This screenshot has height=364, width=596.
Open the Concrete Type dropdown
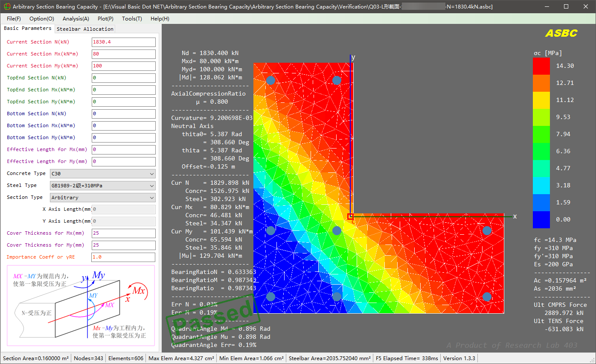(102, 174)
